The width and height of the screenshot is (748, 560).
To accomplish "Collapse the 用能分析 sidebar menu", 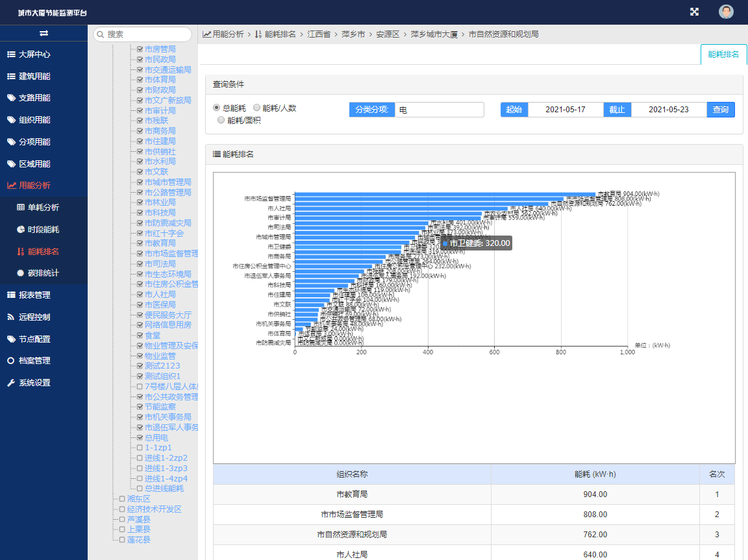I will (x=34, y=186).
